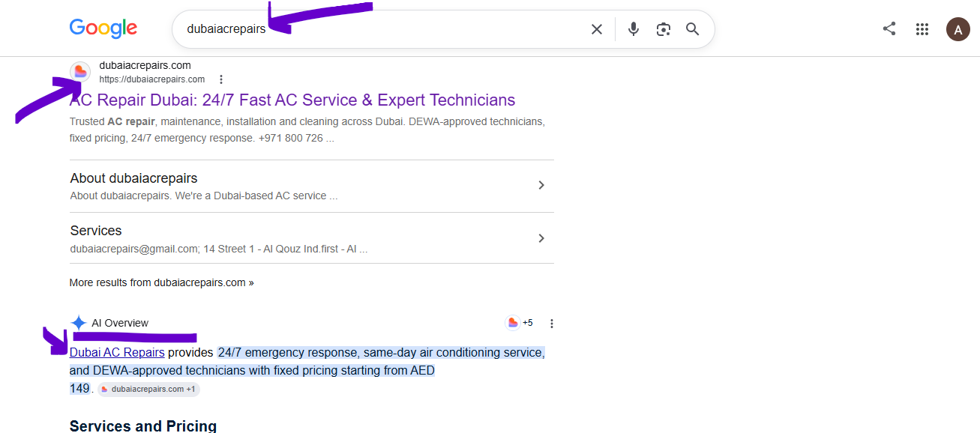Open AI Overview three-dot options menu
The image size is (980, 433).
click(552, 324)
